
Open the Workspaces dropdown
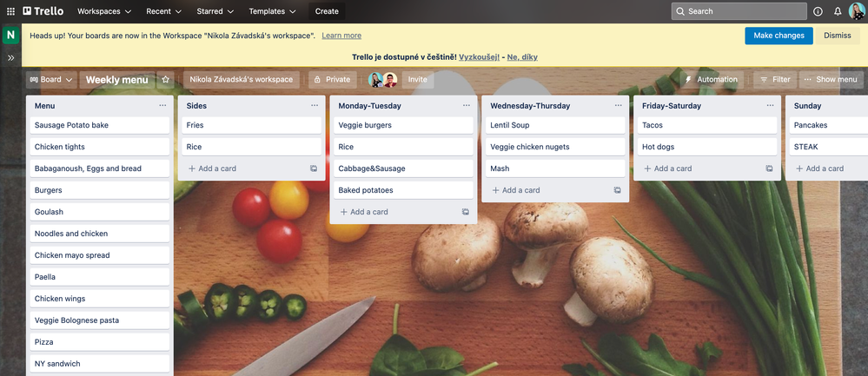(x=104, y=11)
